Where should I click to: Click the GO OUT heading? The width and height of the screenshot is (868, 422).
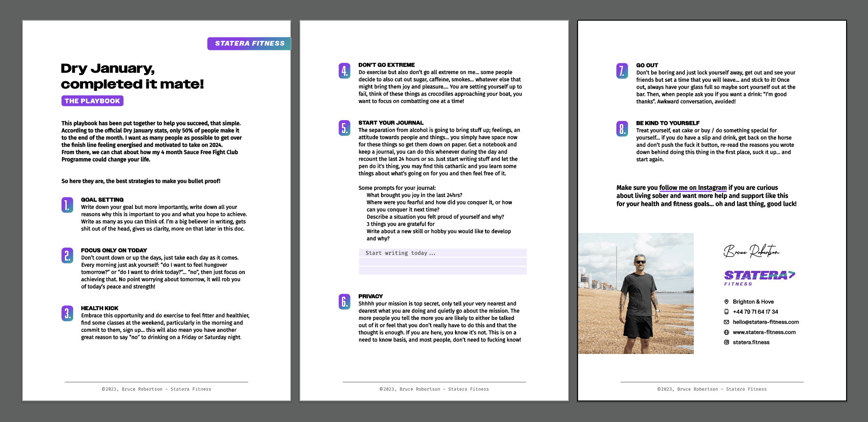click(647, 65)
